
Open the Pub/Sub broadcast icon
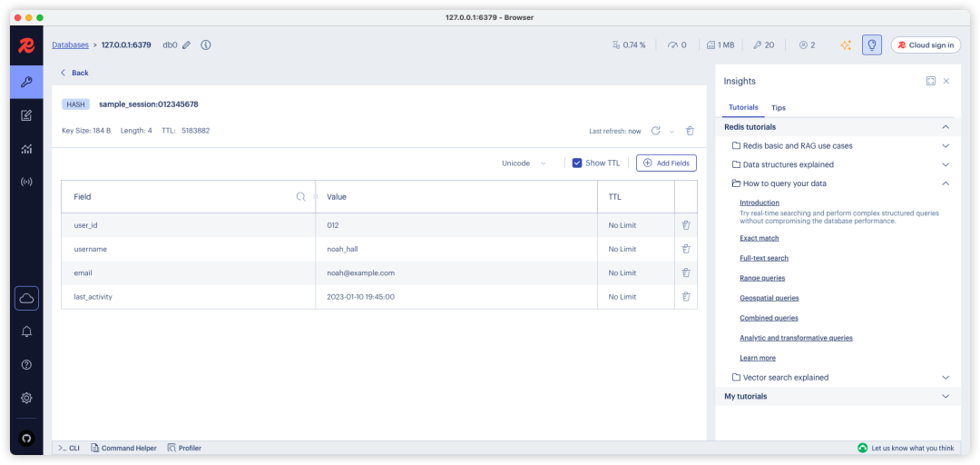click(26, 183)
